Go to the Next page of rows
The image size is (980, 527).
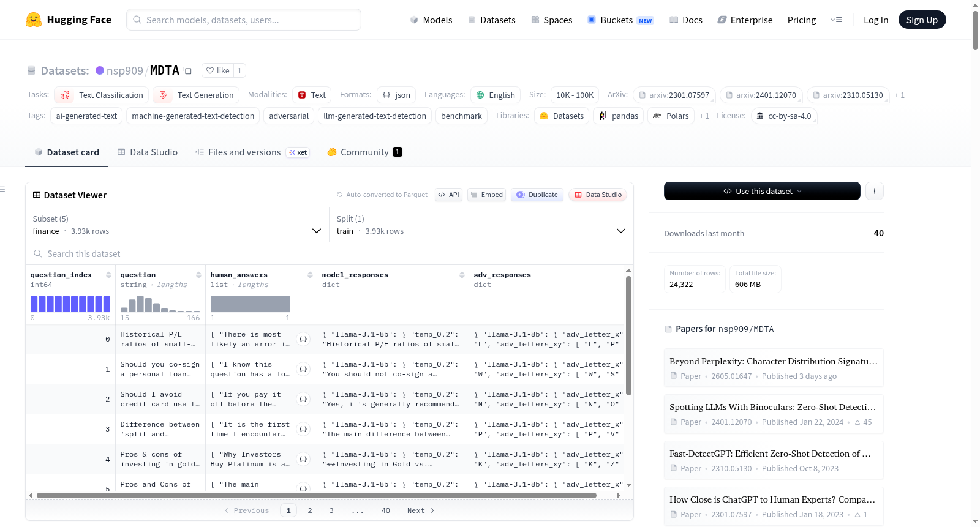click(421, 510)
